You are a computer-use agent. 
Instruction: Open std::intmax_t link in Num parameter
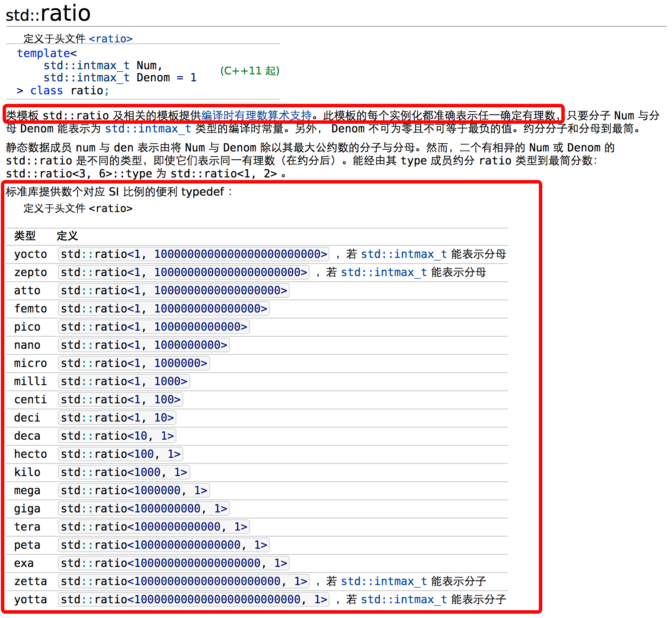pyautogui.click(x=86, y=65)
